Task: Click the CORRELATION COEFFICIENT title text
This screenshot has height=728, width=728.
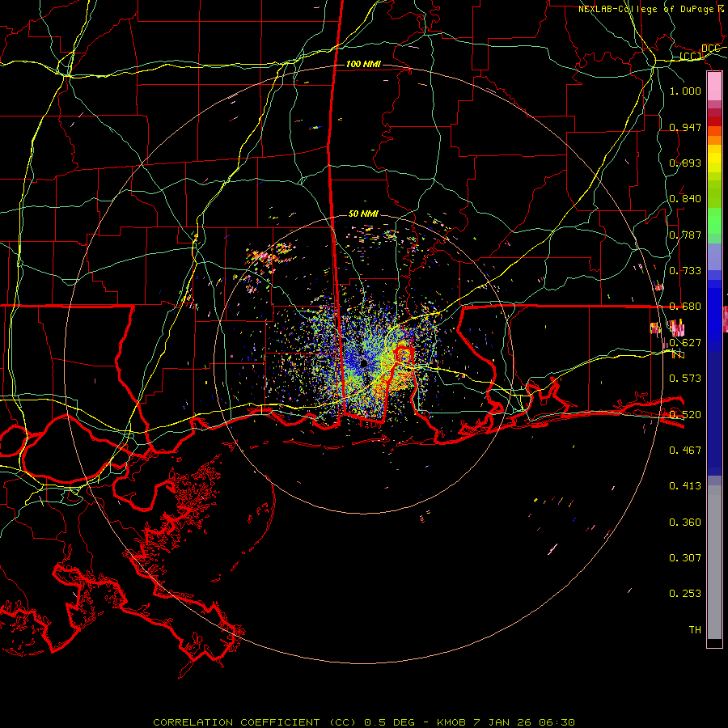Action: click(x=236, y=722)
